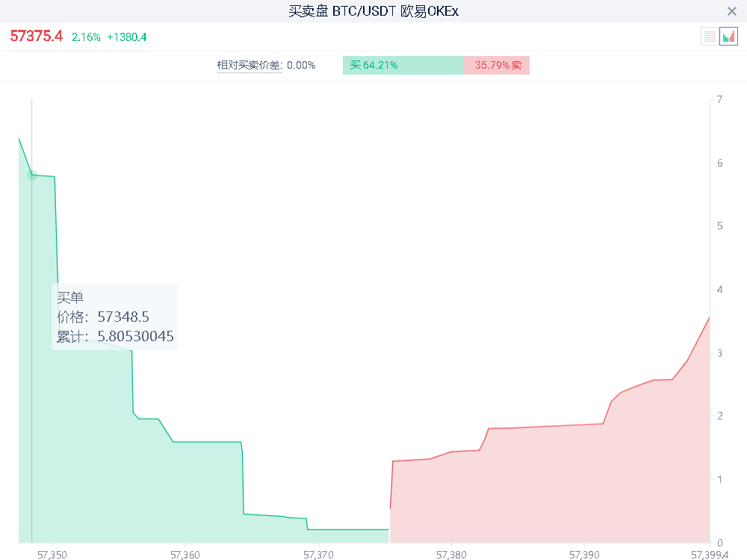Close the BTC/USDT order book dialog
The height and width of the screenshot is (560, 747).
(732, 11)
